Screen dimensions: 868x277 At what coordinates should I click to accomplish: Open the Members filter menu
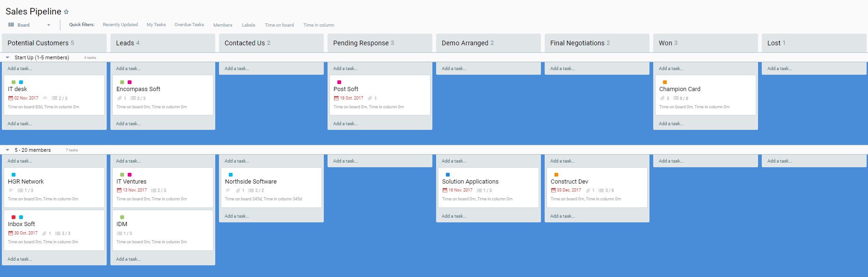coord(223,25)
